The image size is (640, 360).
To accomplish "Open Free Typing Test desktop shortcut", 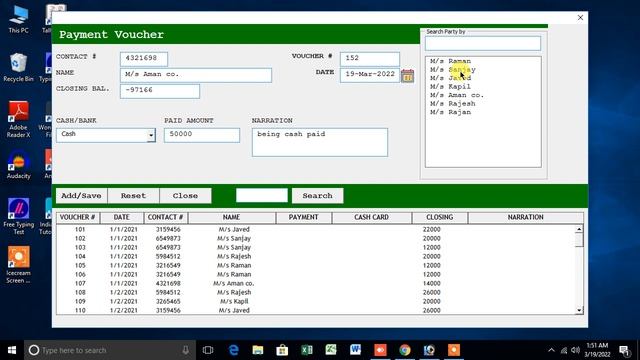I will click(x=18, y=216).
